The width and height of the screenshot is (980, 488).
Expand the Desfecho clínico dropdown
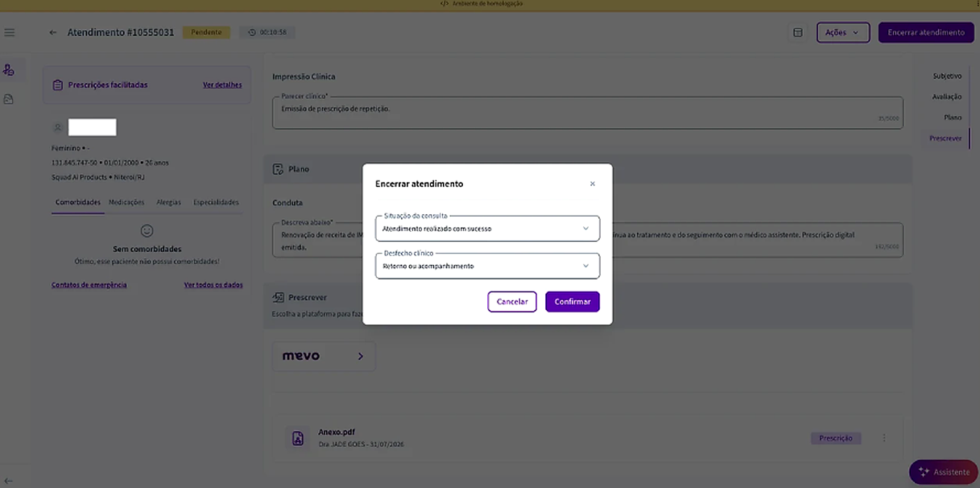(487, 266)
